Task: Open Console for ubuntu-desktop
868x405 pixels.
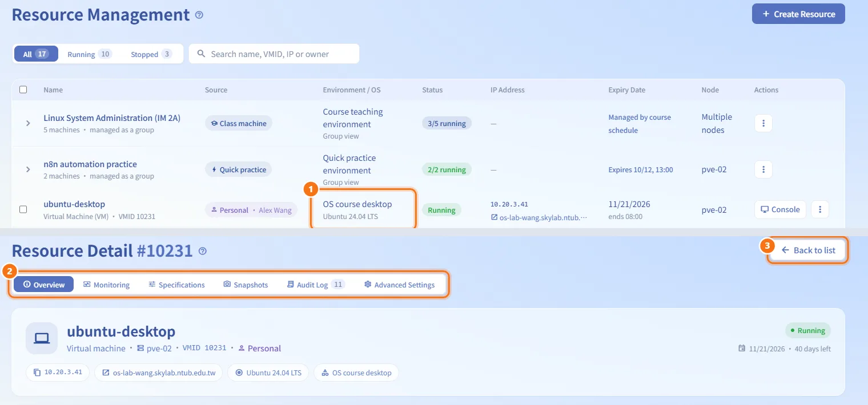Action: tap(780, 209)
